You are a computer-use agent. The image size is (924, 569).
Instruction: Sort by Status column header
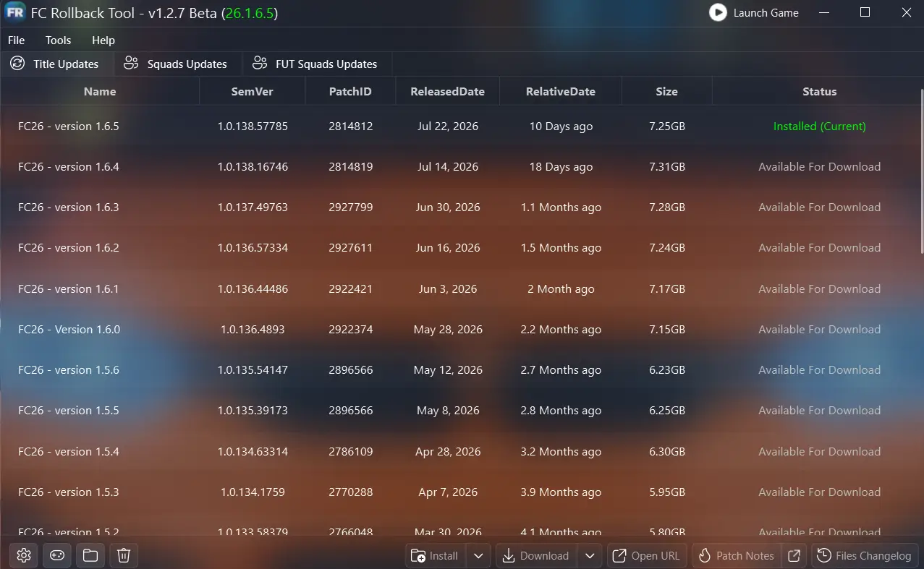(820, 92)
